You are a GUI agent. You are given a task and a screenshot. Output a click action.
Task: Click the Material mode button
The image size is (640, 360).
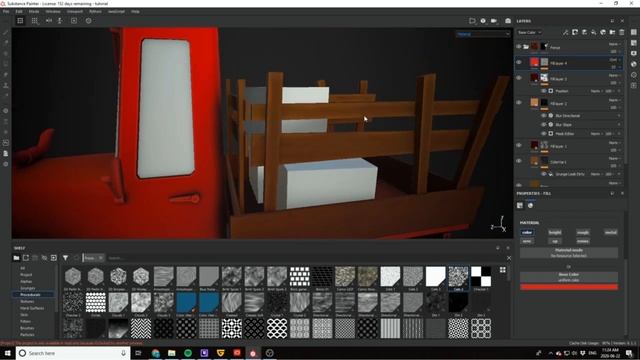[x=569, y=253]
